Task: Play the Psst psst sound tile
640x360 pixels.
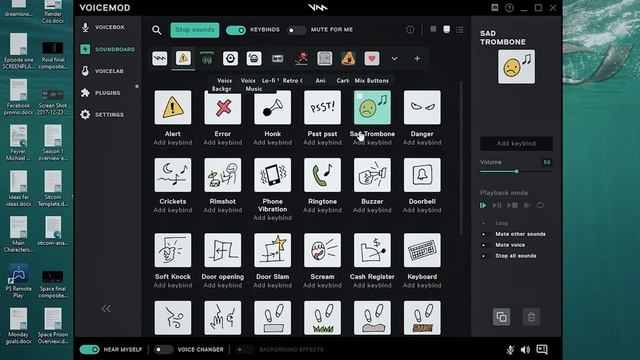Action: click(x=322, y=107)
